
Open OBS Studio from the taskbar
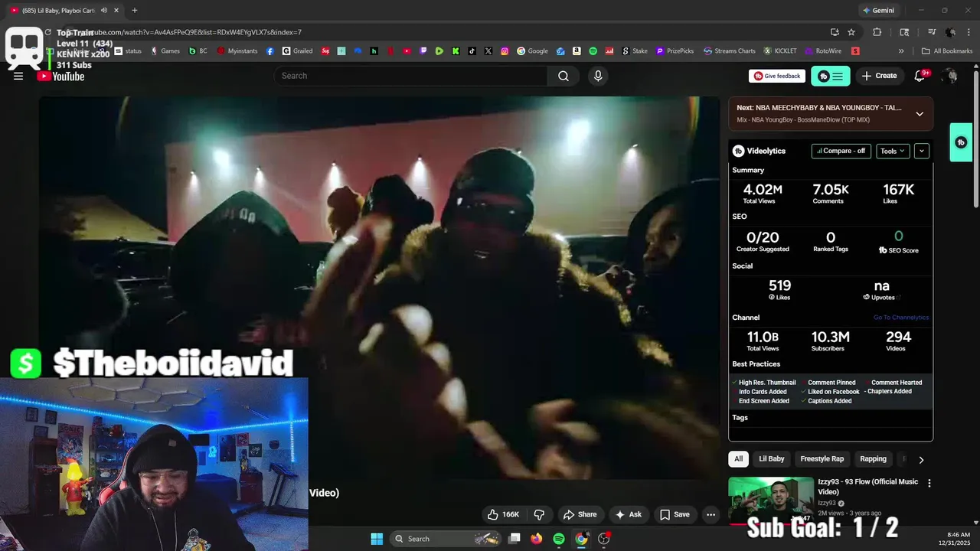(604, 539)
